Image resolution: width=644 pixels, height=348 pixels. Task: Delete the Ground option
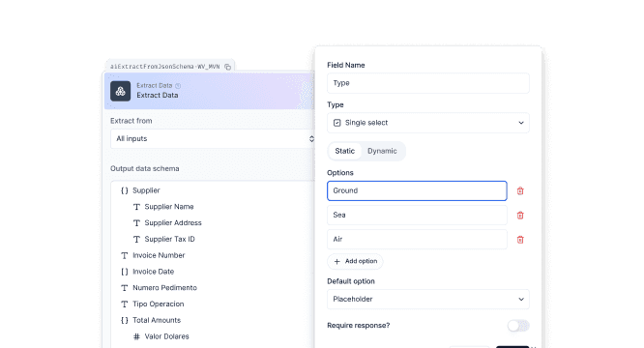coord(520,190)
